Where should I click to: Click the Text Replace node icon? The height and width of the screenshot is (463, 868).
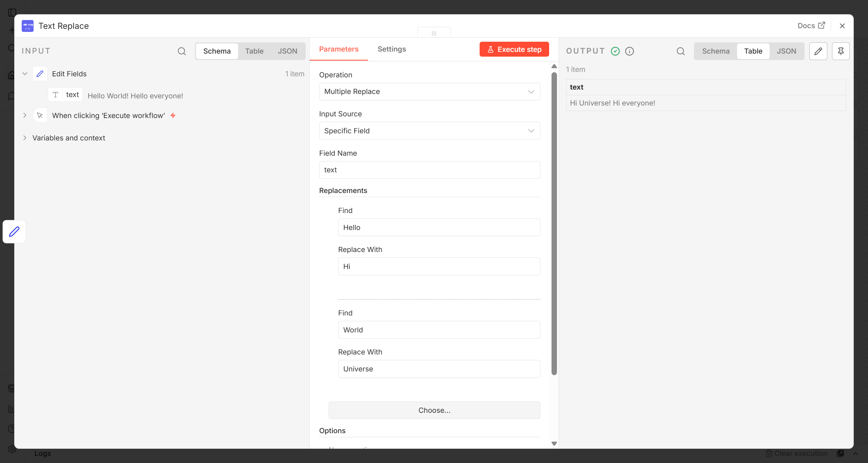point(27,26)
